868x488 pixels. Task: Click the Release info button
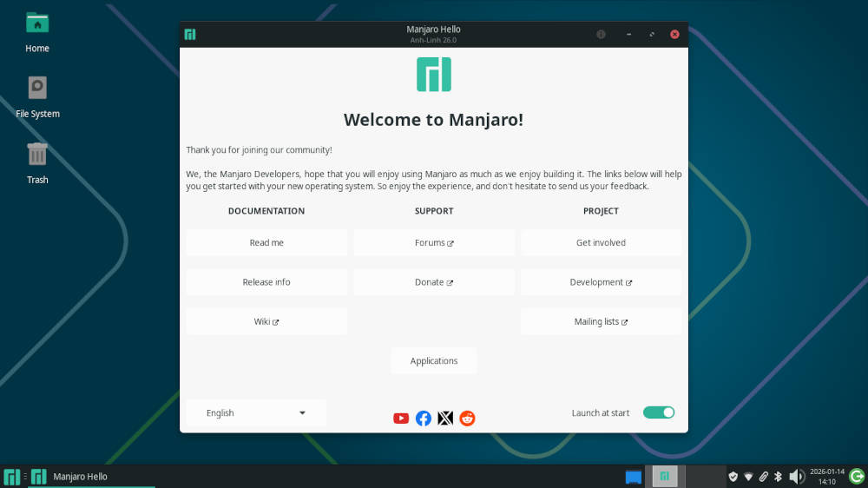[266, 282]
